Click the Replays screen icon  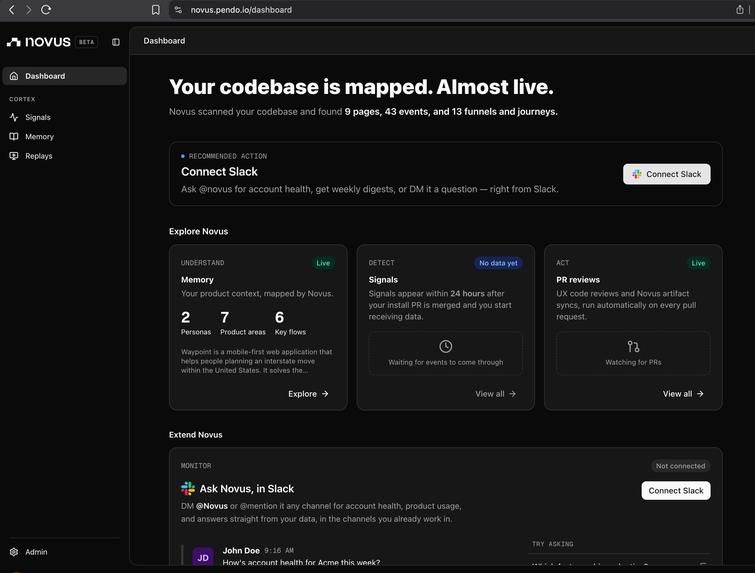[x=14, y=156]
